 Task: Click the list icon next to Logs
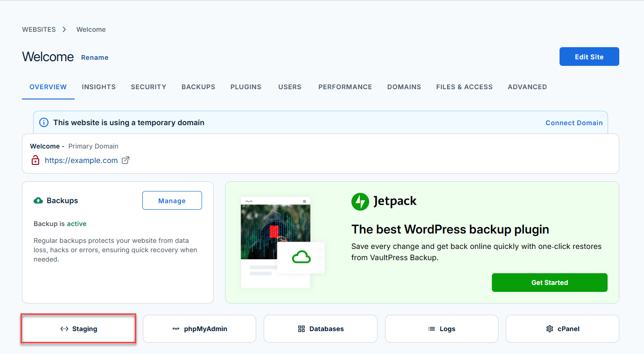coord(432,329)
